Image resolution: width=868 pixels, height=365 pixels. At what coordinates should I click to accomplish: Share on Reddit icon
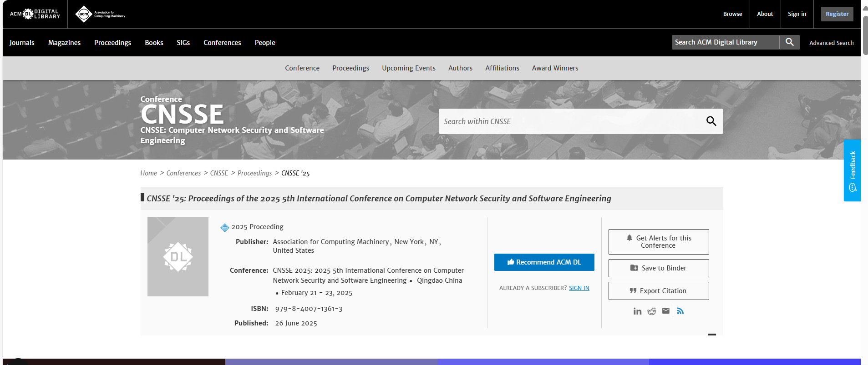click(x=652, y=311)
